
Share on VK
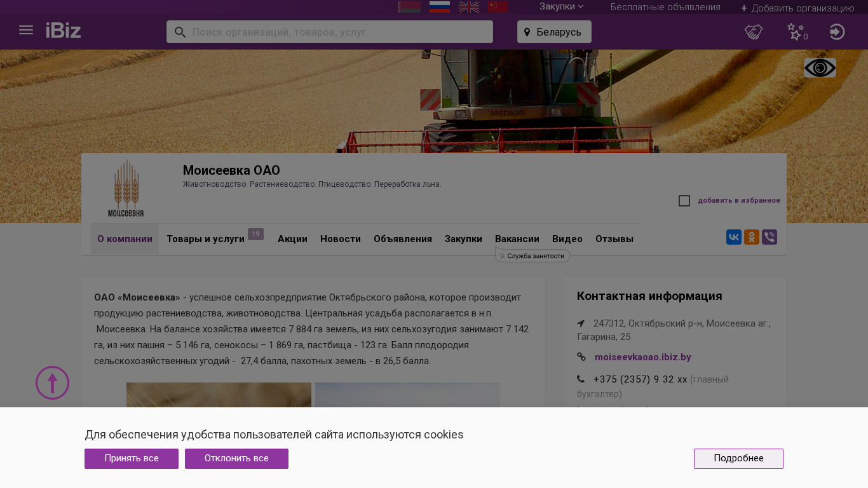click(734, 237)
